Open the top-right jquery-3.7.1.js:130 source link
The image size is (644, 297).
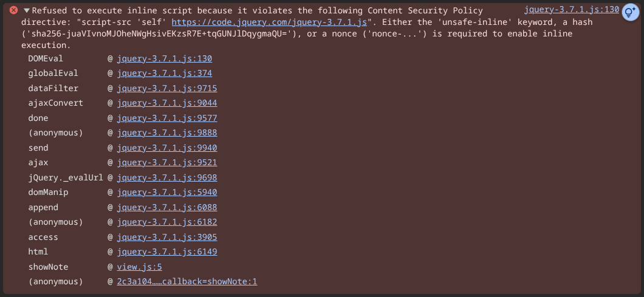click(x=571, y=10)
